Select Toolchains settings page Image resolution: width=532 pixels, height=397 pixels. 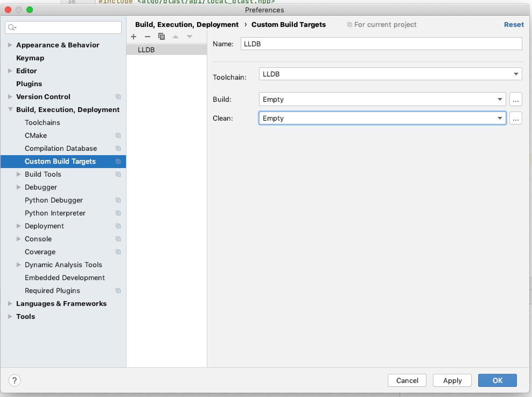[x=43, y=122]
